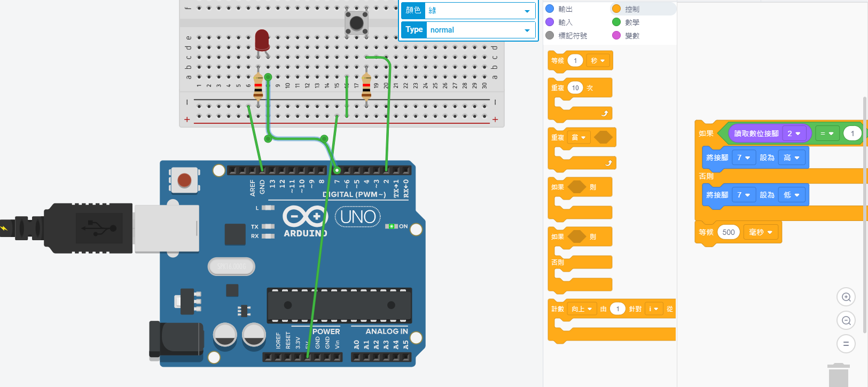Viewport: 868px width, 387px height.
Task: Click the zoom in magnifier icon
Action: [846, 297]
